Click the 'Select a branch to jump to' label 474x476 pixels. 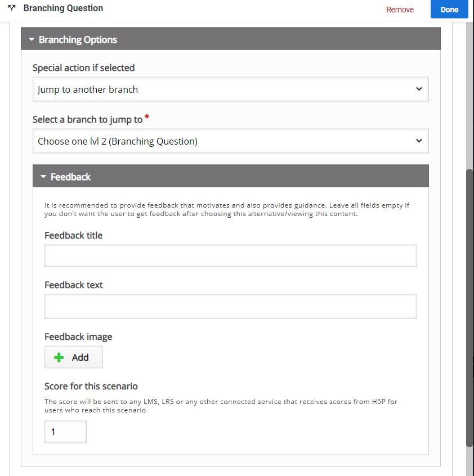point(87,120)
